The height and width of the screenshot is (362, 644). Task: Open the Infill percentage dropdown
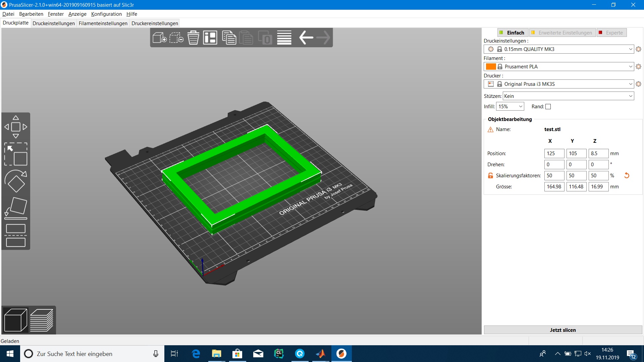[x=510, y=107]
